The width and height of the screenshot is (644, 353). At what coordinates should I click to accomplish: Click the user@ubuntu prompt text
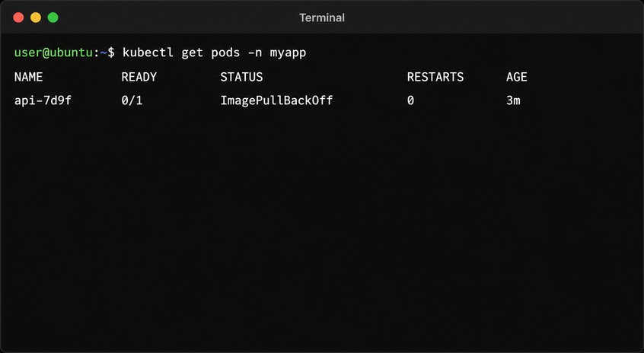[x=53, y=52]
